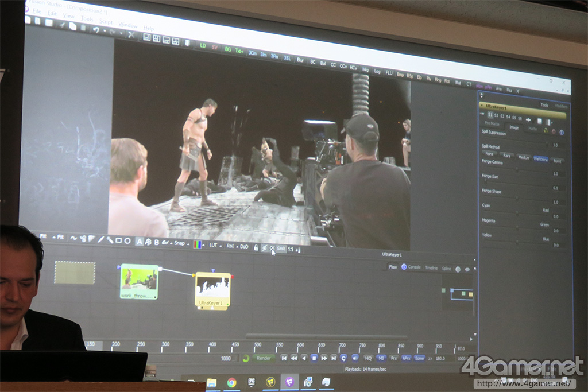This screenshot has width=588, height=392.
Task: Open the undo history dropdown arrow
Action: pos(105,31)
